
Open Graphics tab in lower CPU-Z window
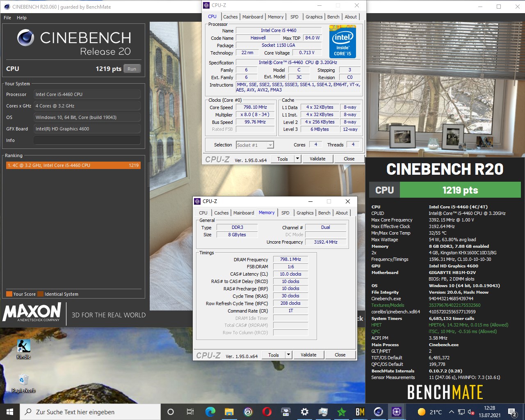pos(305,213)
